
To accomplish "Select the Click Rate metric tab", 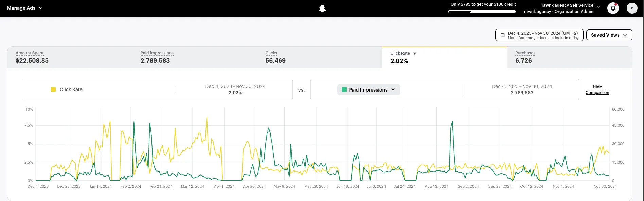I will coord(445,57).
